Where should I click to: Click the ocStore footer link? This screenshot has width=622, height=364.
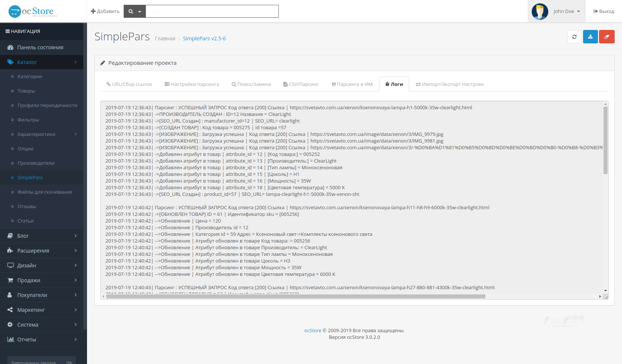(312, 331)
